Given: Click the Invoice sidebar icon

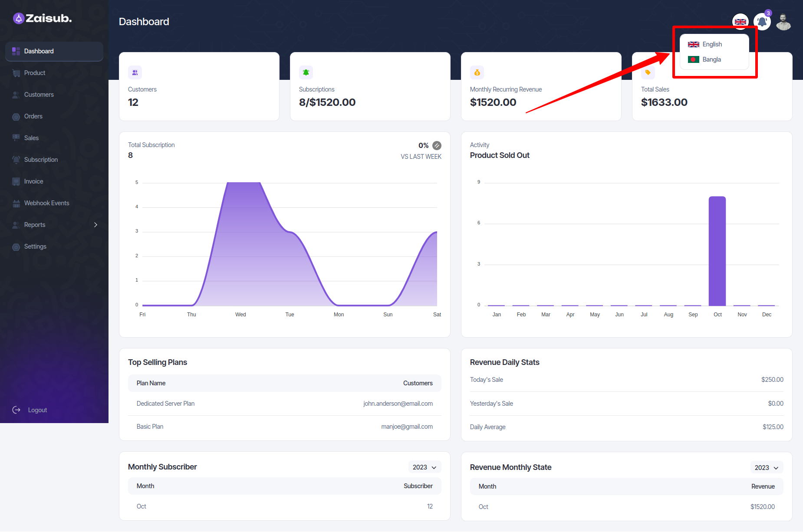Looking at the screenshot, I should (x=16, y=181).
